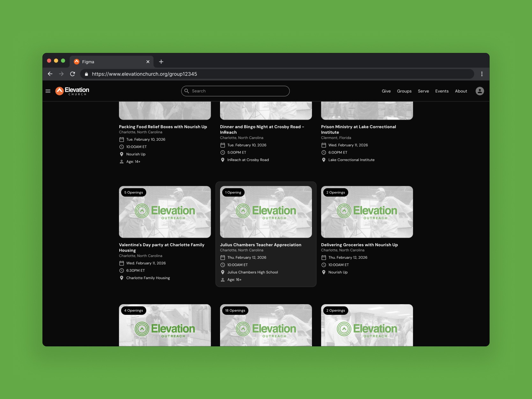Open the Groups menu item
The width and height of the screenshot is (532, 399).
(404, 91)
